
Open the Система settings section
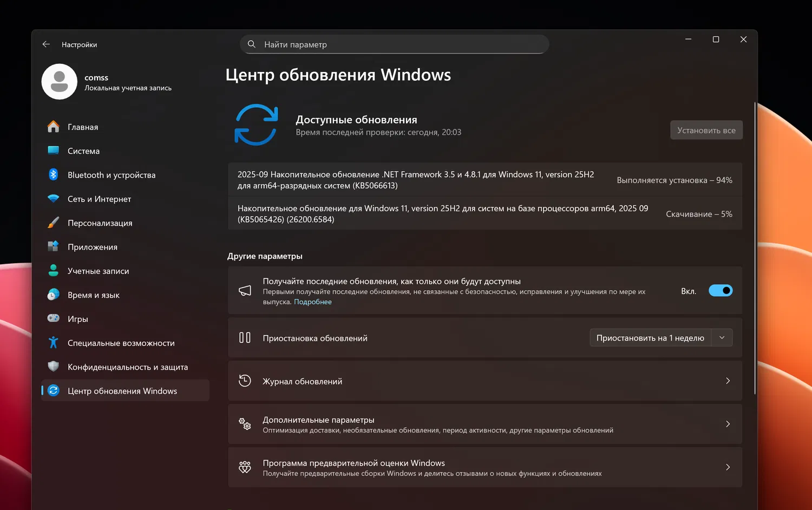click(83, 151)
